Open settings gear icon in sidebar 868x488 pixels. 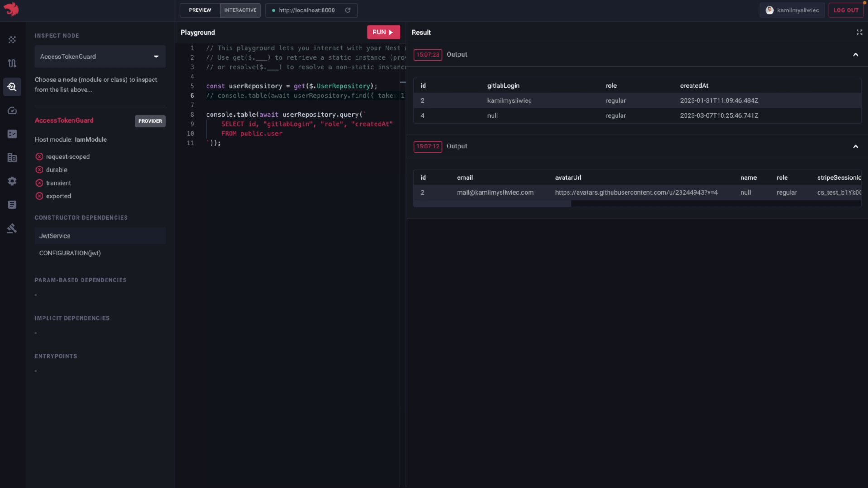tap(12, 181)
